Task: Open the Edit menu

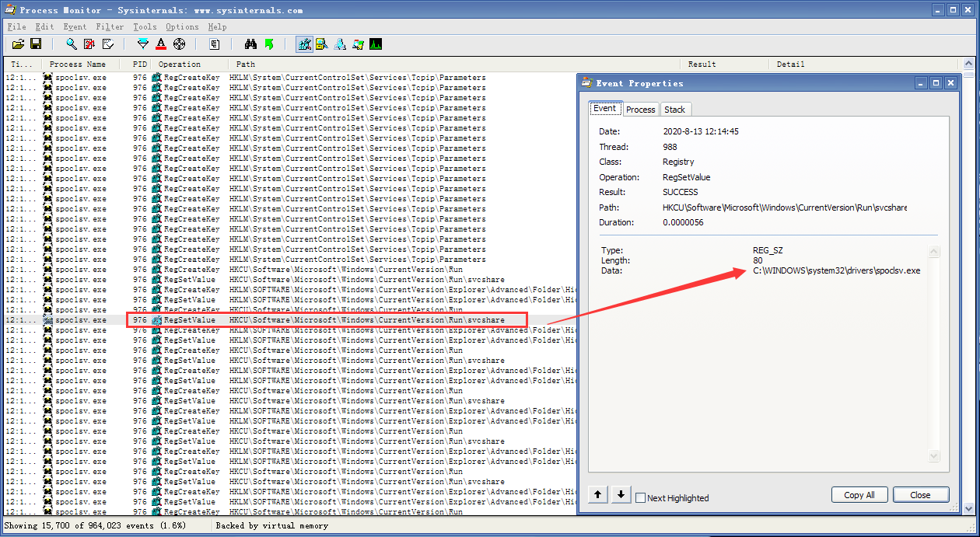Action: [44, 26]
